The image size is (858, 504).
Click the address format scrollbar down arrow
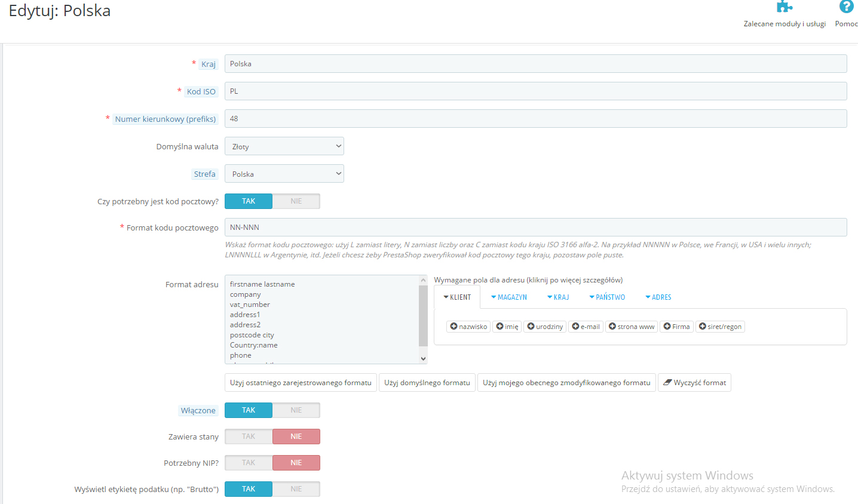423,359
